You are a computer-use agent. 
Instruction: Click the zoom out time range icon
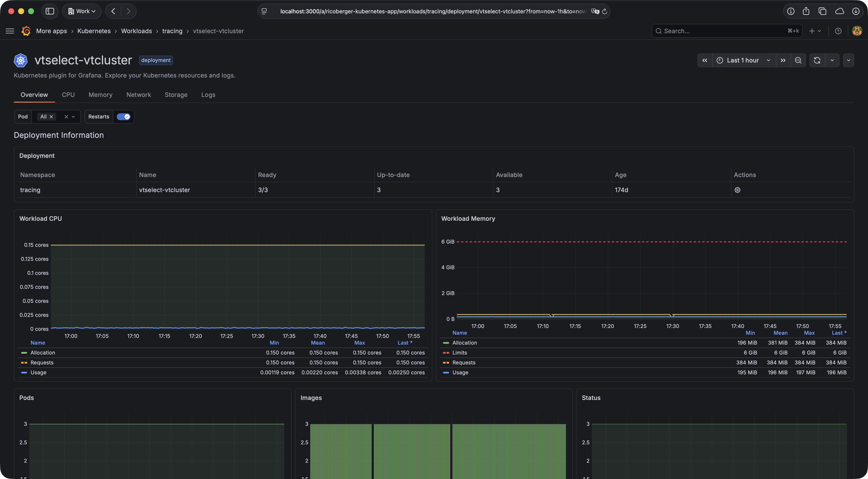pyautogui.click(x=798, y=60)
